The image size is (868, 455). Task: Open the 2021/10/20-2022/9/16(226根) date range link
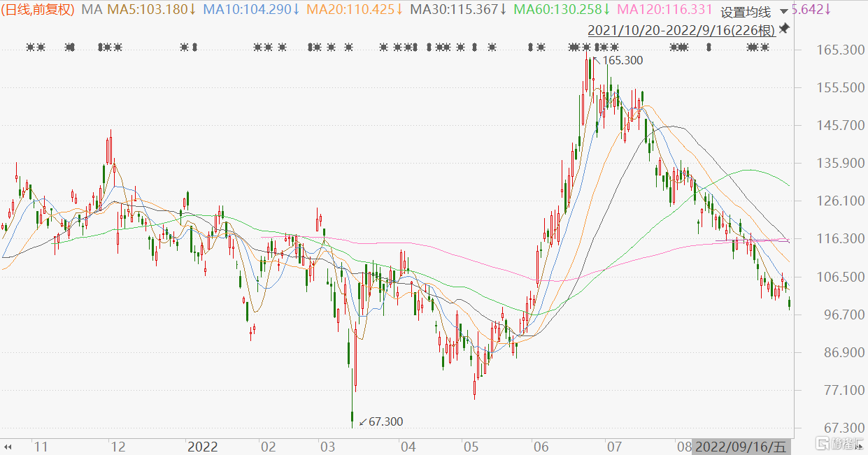click(681, 30)
